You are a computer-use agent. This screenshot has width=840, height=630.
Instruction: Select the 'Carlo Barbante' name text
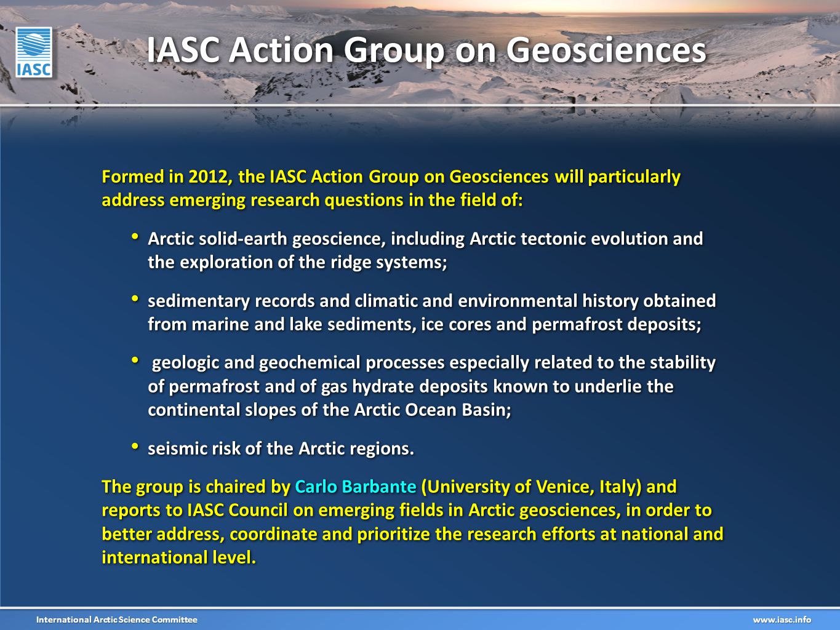[x=356, y=487]
